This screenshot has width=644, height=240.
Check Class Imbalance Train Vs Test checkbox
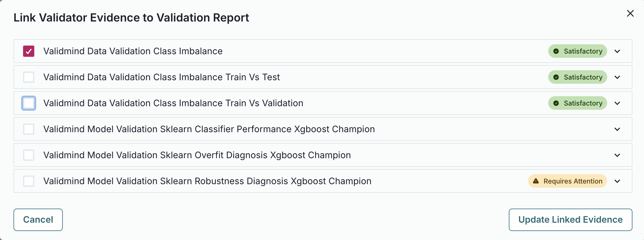point(29,77)
